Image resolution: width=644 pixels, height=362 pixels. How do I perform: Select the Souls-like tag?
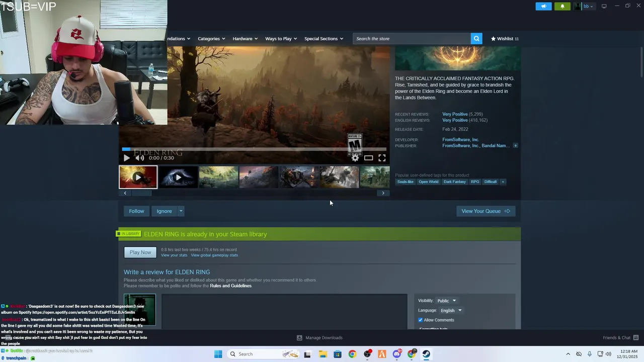click(405, 182)
